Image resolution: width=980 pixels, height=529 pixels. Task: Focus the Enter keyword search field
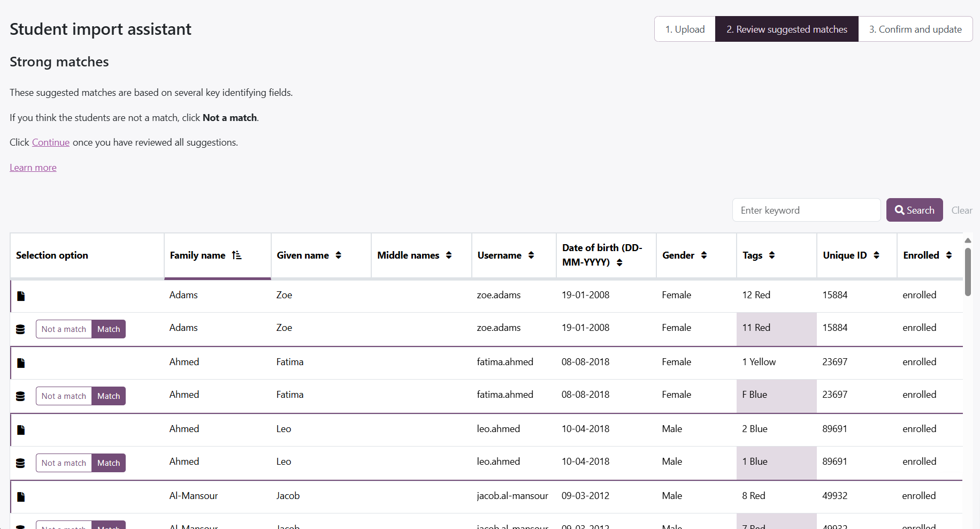(806, 210)
